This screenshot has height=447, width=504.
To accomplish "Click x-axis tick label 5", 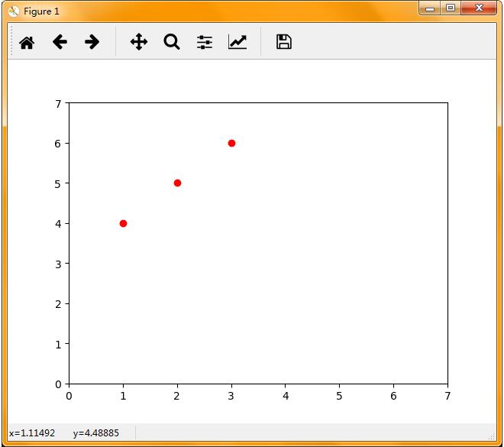I will click(339, 396).
